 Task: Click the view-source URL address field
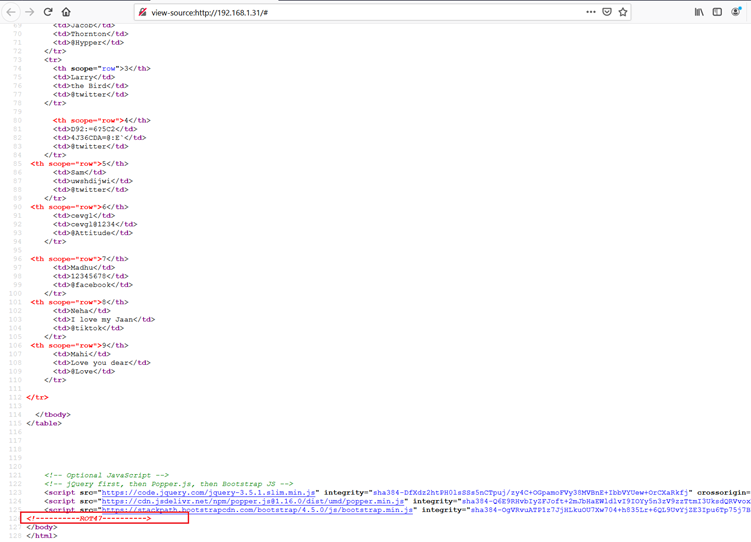pyautogui.click(x=350, y=12)
